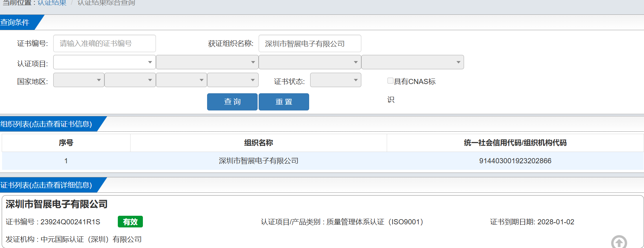Click serial number 1 in organization table
The width and height of the screenshot is (644, 248).
coord(66,161)
